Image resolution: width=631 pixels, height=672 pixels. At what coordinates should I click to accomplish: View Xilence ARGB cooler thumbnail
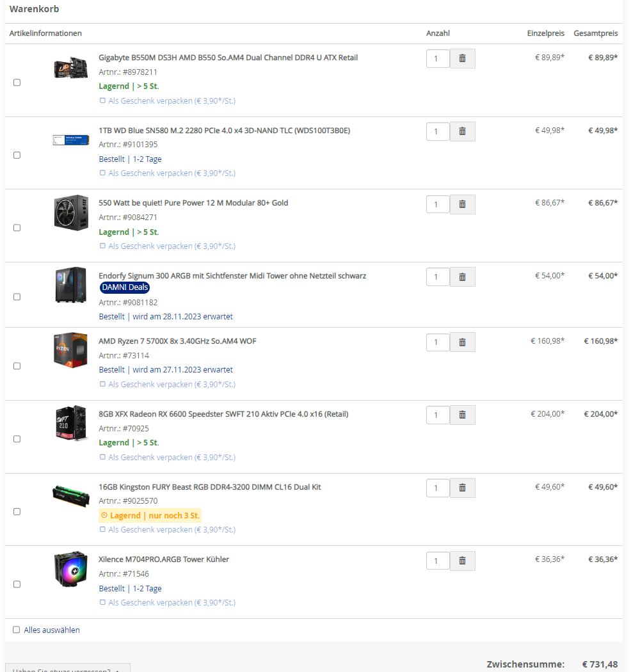pos(71,569)
